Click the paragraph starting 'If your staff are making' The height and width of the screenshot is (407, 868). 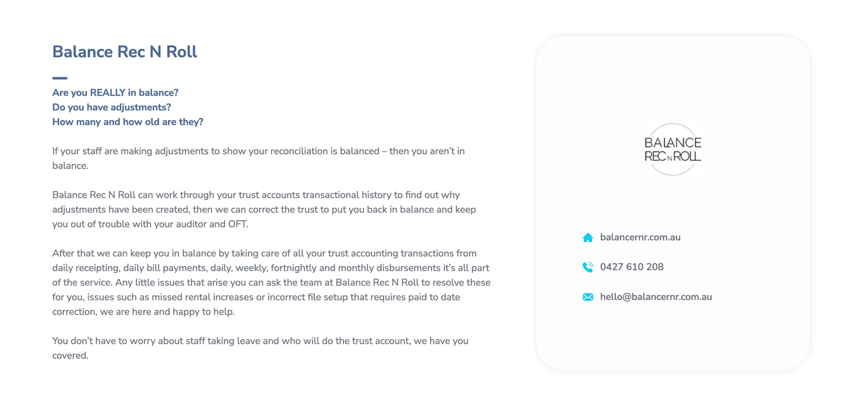click(x=259, y=158)
